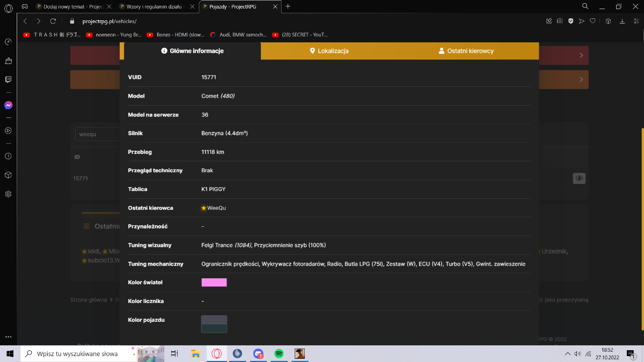
Task: Click the pink Kolor świateł swatch
Action: [x=214, y=282]
